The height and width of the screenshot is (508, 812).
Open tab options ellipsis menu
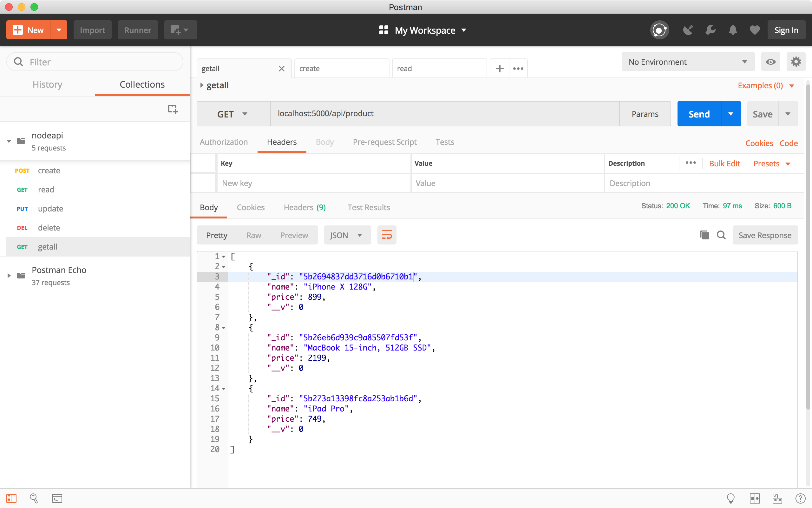coord(518,69)
